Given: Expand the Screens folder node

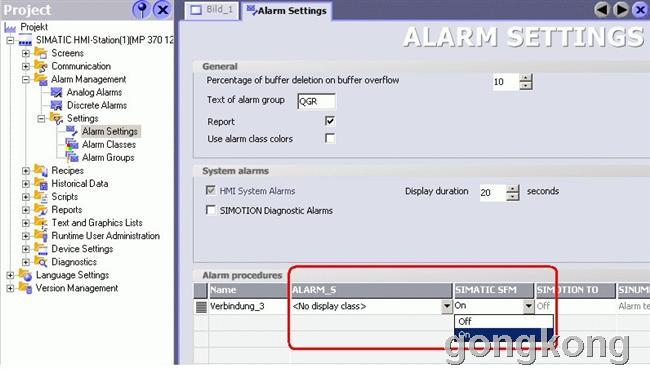Looking at the screenshot, I should [26, 53].
